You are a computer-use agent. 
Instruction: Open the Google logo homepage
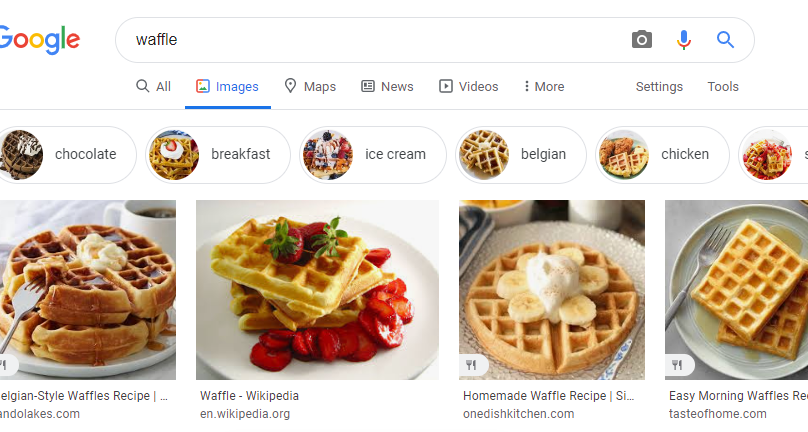(x=40, y=40)
